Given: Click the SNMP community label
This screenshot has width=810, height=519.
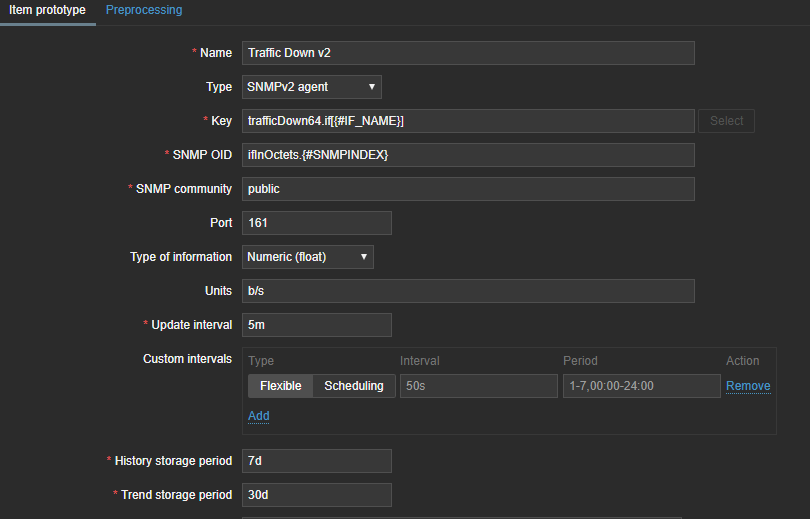Looking at the screenshot, I should point(184,189).
